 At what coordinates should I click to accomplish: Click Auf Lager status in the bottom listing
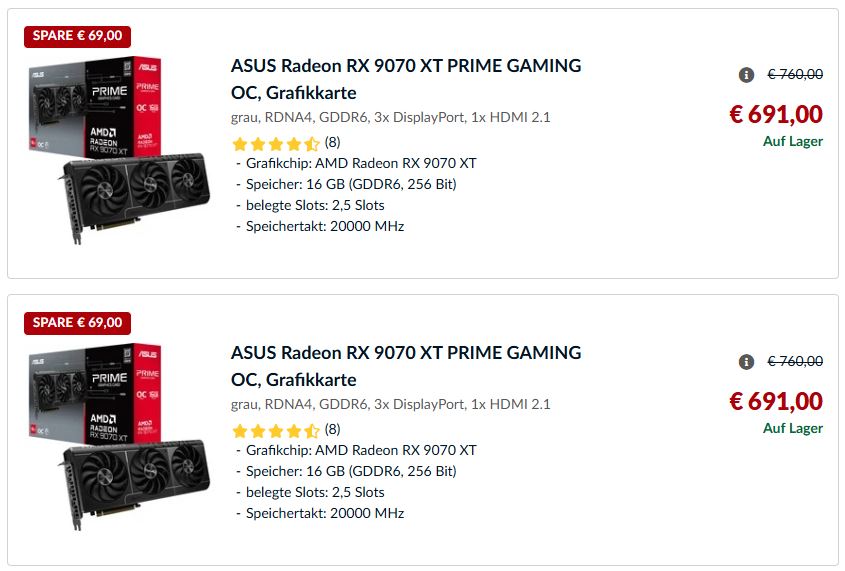792,428
